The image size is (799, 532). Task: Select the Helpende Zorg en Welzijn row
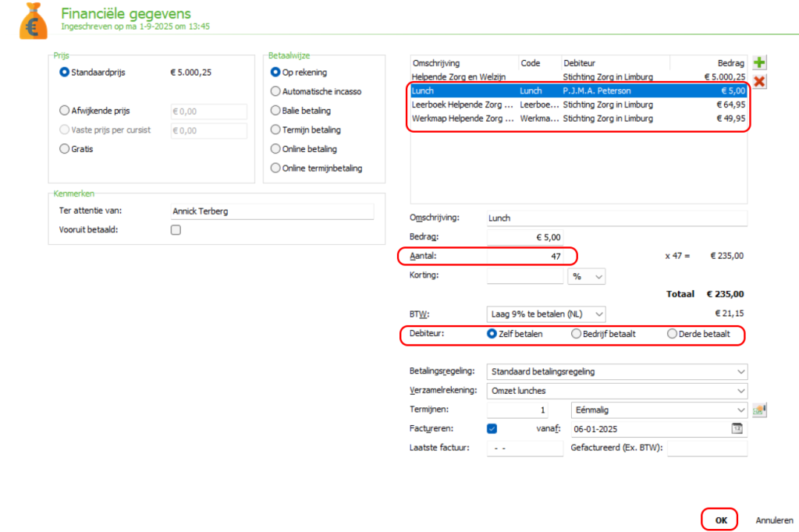coord(578,77)
